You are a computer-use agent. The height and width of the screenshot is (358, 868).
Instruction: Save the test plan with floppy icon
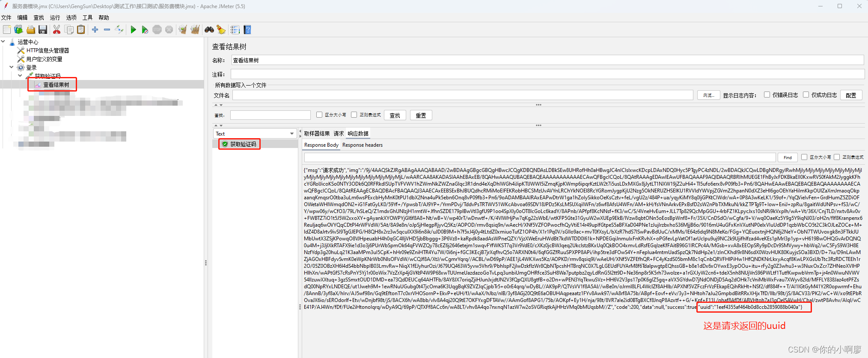pos(43,30)
